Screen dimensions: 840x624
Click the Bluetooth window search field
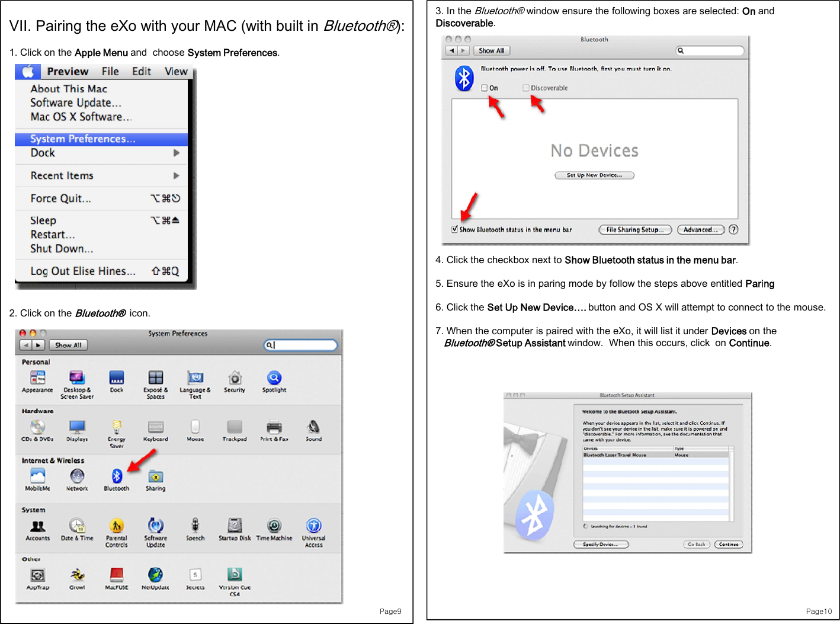pos(710,51)
